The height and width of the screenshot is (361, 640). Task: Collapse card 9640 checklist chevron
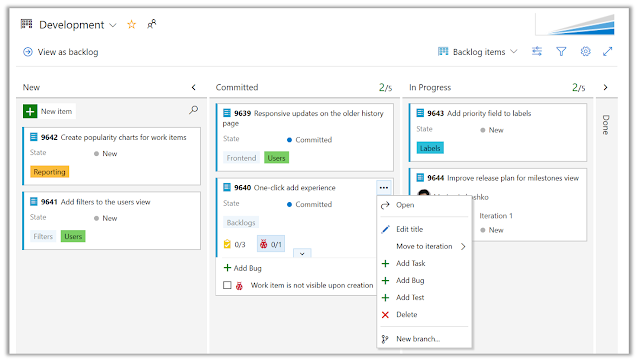click(302, 254)
